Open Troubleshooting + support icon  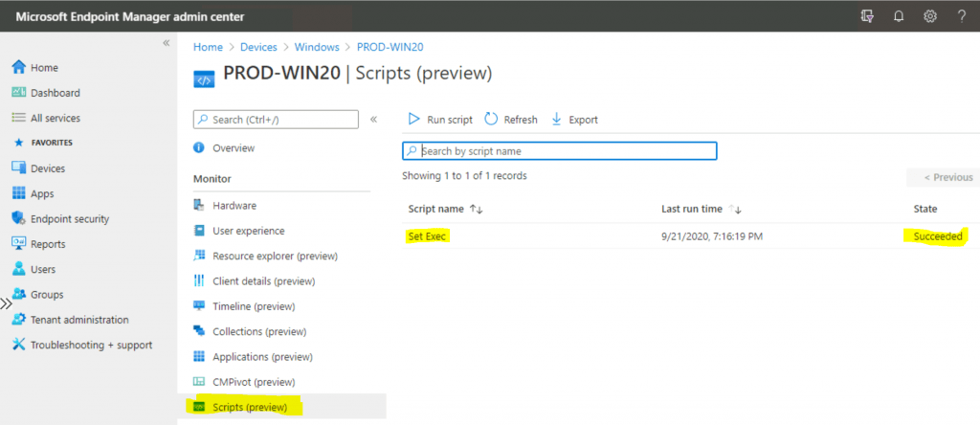(x=19, y=345)
